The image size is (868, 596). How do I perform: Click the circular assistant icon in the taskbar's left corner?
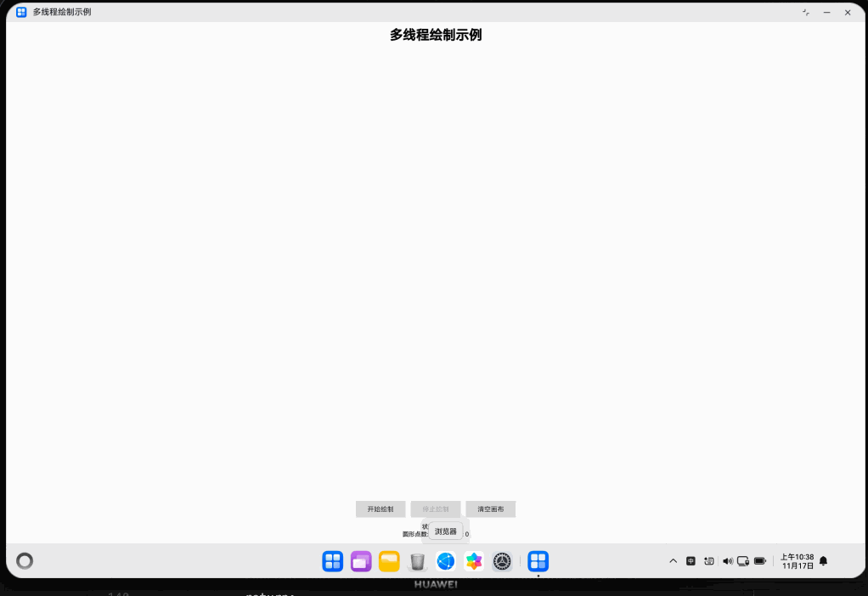click(25, 561)
